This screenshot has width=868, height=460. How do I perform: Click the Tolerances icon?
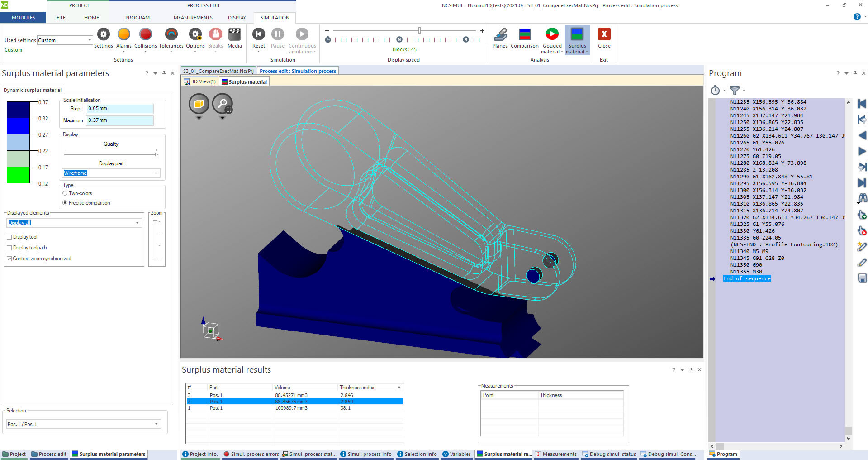[171, 35]
